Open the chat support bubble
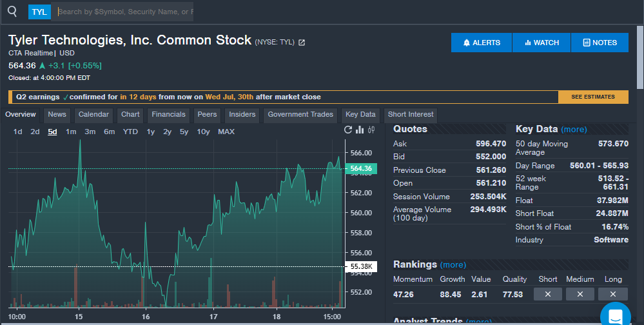 [615, 315]
